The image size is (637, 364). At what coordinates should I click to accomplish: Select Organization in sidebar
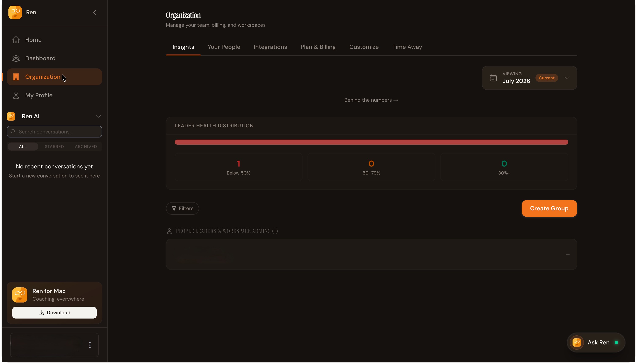55,77
